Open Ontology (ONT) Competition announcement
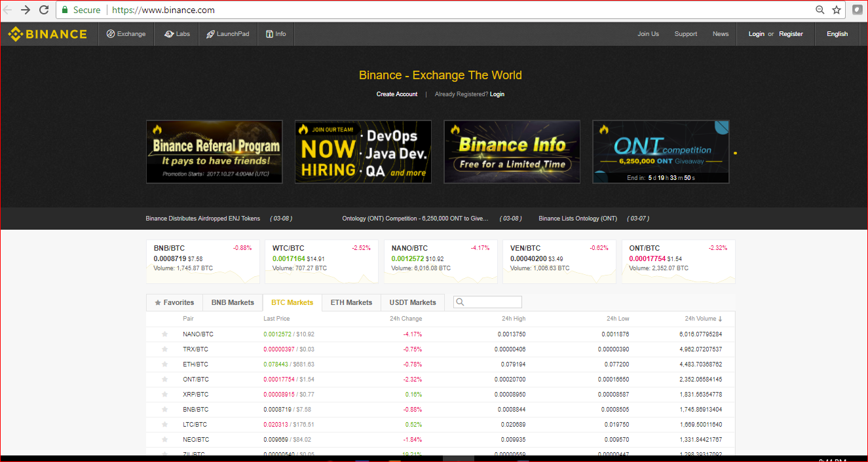The height and width of the screenshot is (462, 868). (415, 219)
